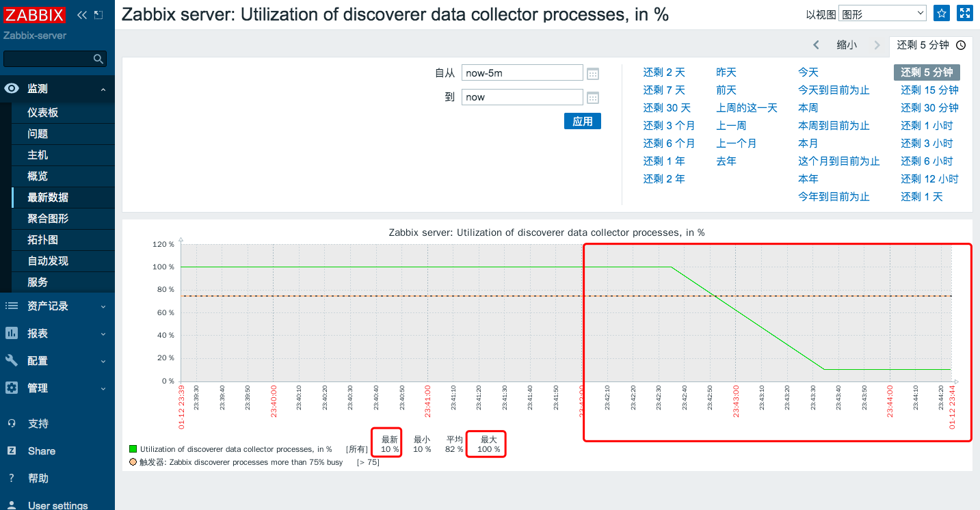Image resolution: width=980 pixels, height=510 pixels.
Task: Click the 平均 82 % legend value
Action: point(455,450)
